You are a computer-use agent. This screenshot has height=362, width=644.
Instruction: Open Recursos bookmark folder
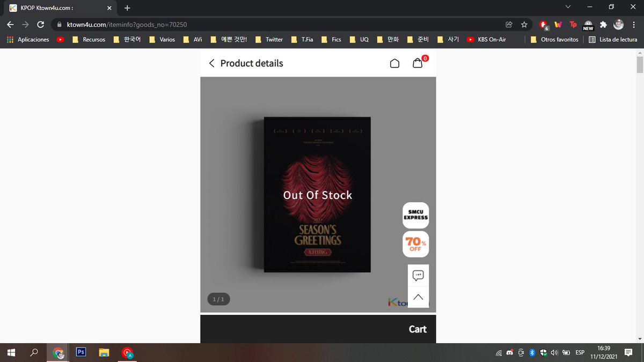click(x=89, y=40)
